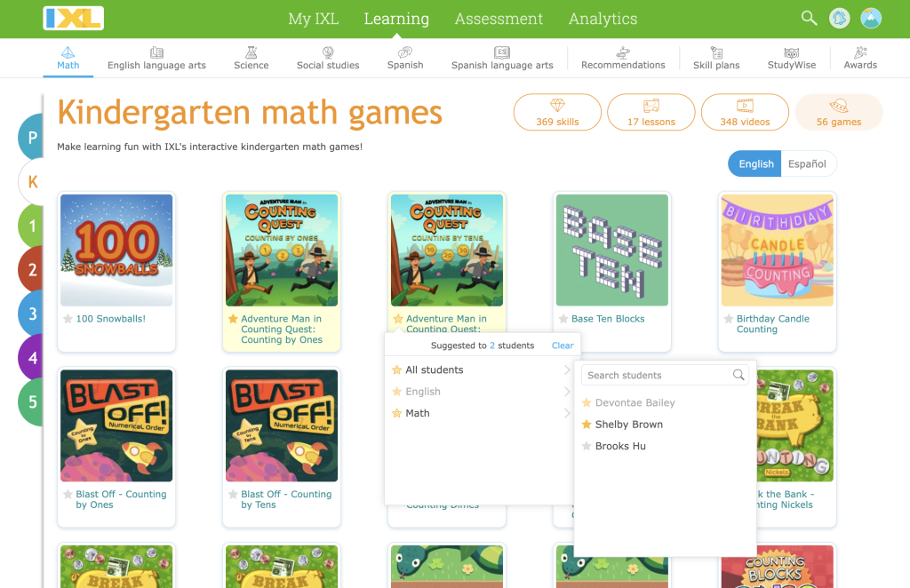The width and height of the screenshot is (910, 588).
Task: Select grade 1 circle
Action: click(32, 226)
